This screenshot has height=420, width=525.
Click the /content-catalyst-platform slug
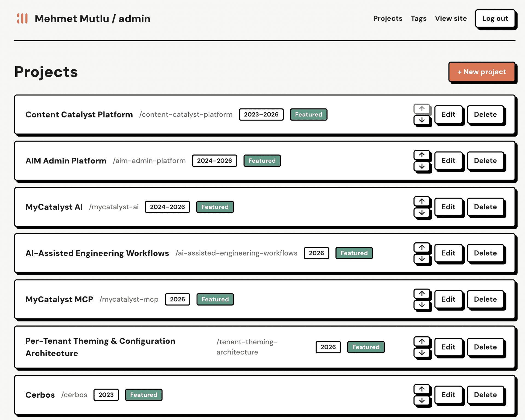pyautogui.click(x=186, y=114)
